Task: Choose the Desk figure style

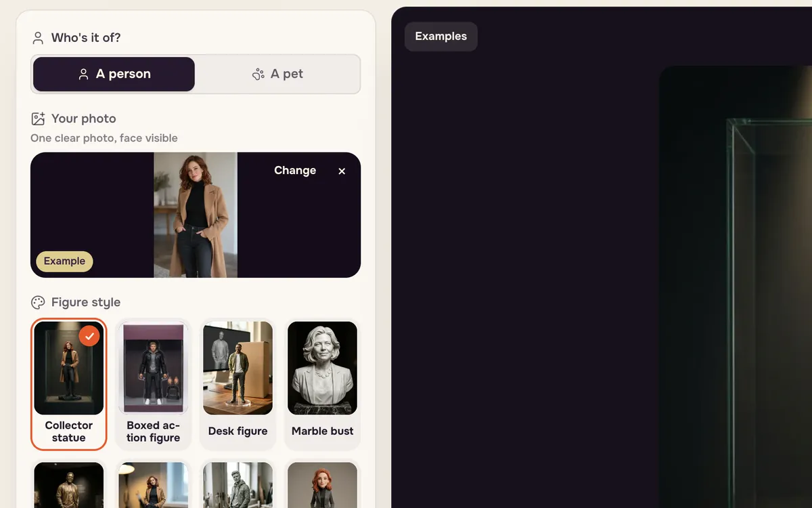Action: (x=238, y=384)
